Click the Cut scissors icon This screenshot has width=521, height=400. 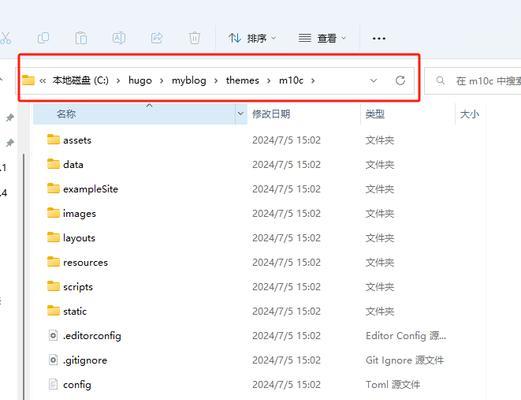pyautogui.click(x=5, y=38)
